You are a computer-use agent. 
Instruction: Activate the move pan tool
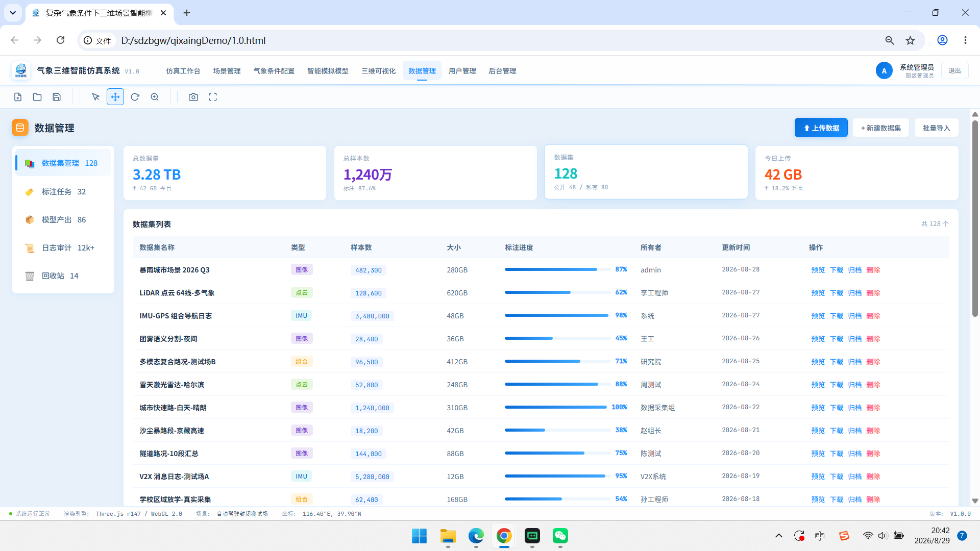pyautogui.click(x=115, y=97)
